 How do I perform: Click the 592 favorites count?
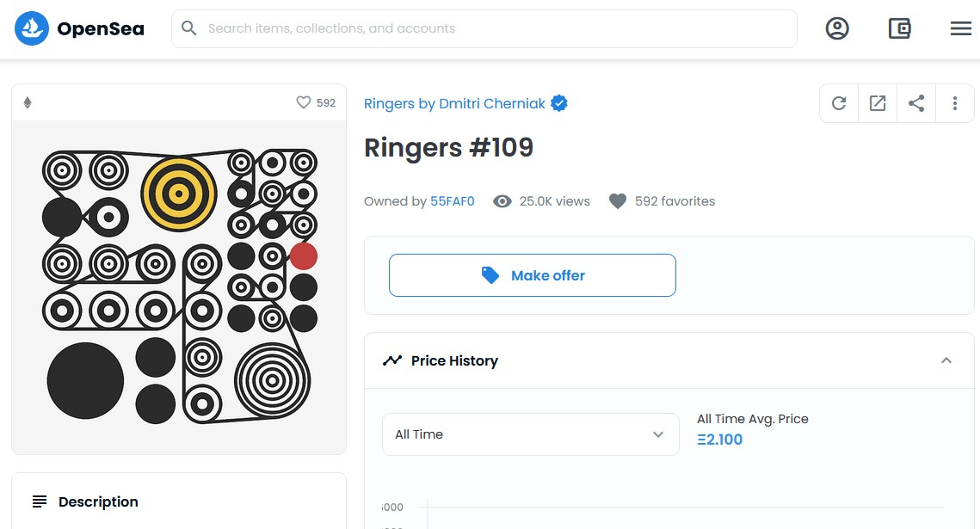pos(675,201)
